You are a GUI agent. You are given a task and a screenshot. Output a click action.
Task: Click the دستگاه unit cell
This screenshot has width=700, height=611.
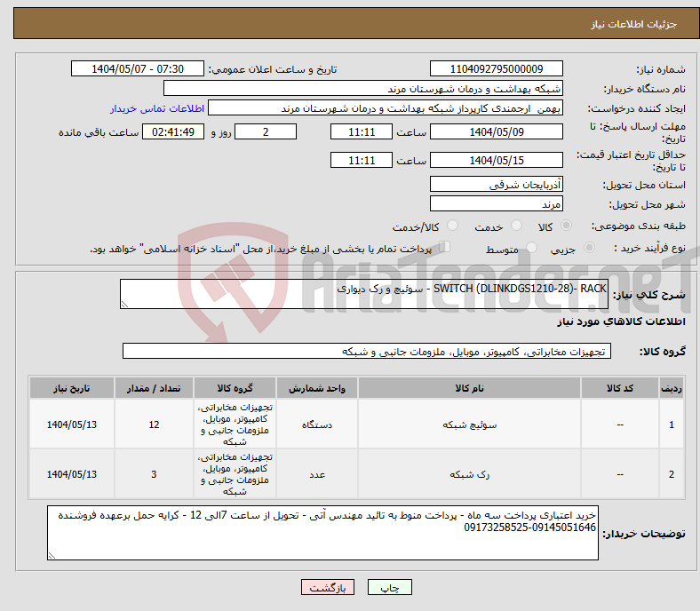pos(317,425)
